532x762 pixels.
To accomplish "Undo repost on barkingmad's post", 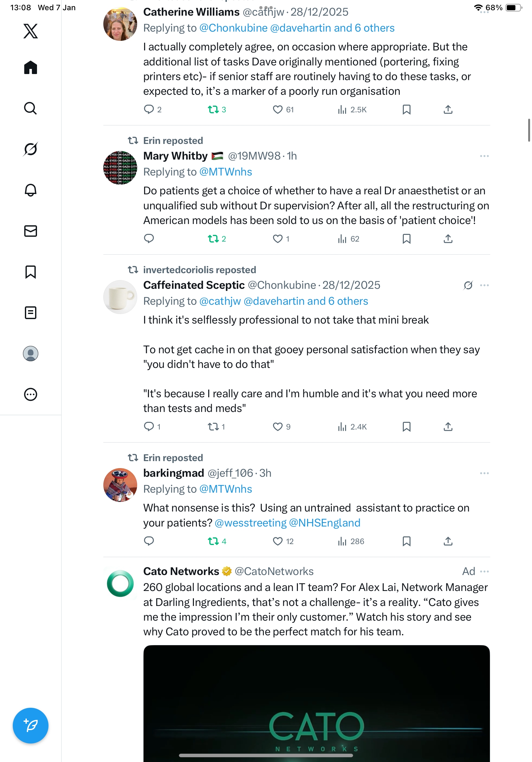I will tap(213, 541).
